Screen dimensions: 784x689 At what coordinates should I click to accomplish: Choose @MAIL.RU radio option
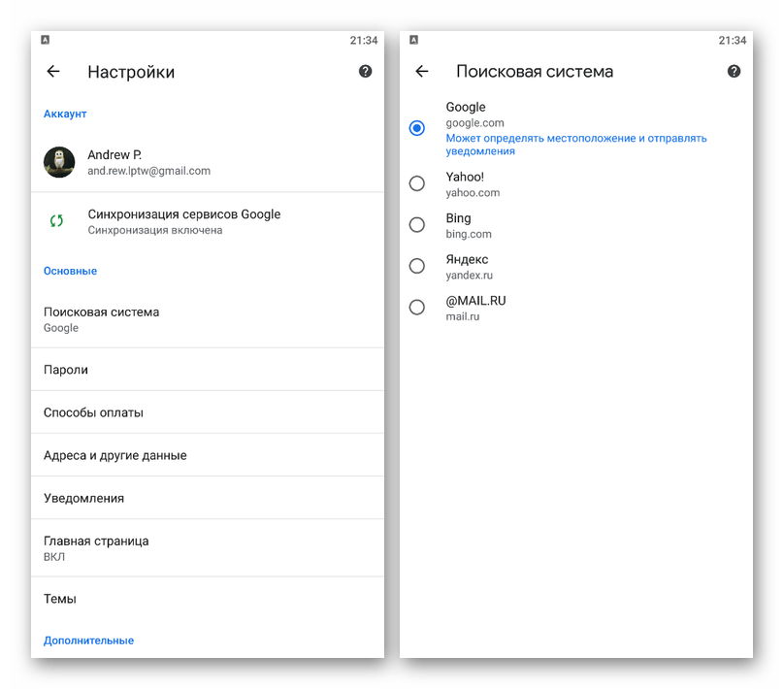point(417,307)
